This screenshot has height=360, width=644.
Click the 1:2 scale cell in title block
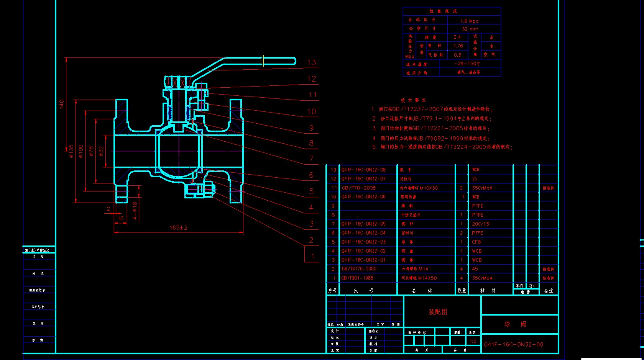click(x=473, y=341)
